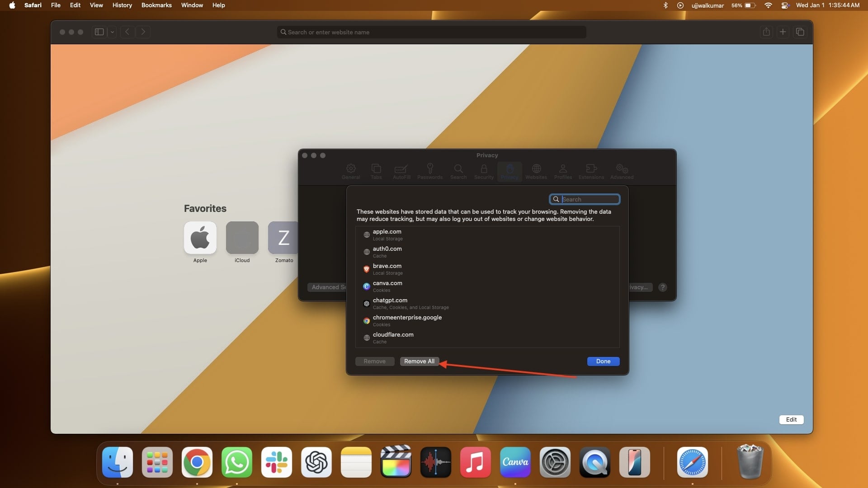
Task: Click the website data Search field
Action: click(x=585, y=199)
